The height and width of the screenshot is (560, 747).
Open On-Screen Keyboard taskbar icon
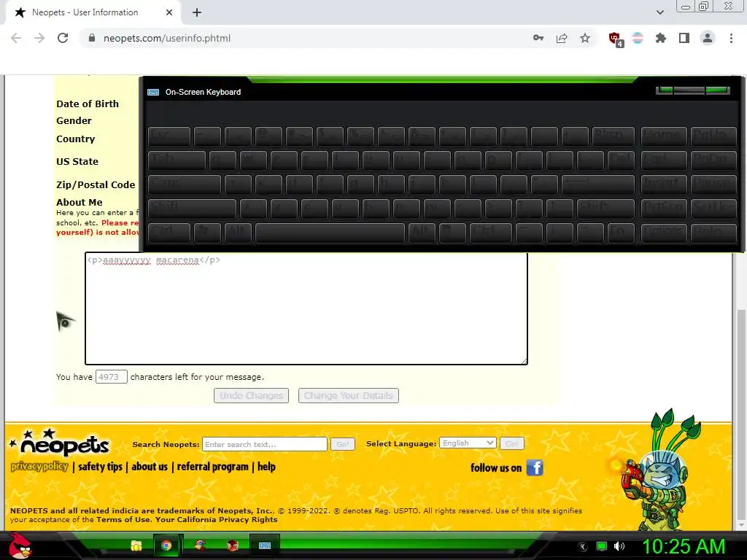click(265, 545)
